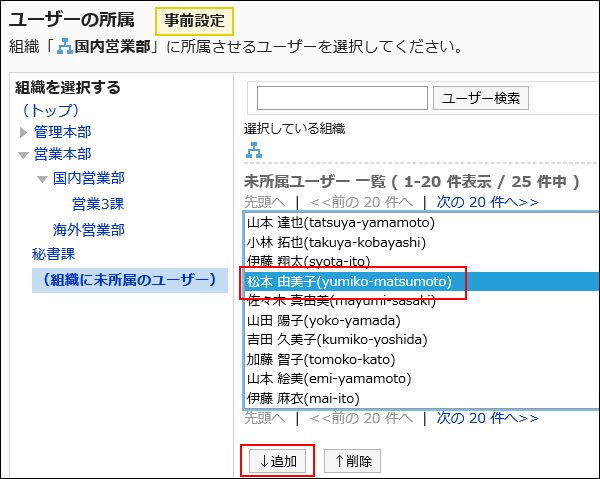Select 秘書課 in the organization tree
The image size is (600, 479).
pos(54,254)
